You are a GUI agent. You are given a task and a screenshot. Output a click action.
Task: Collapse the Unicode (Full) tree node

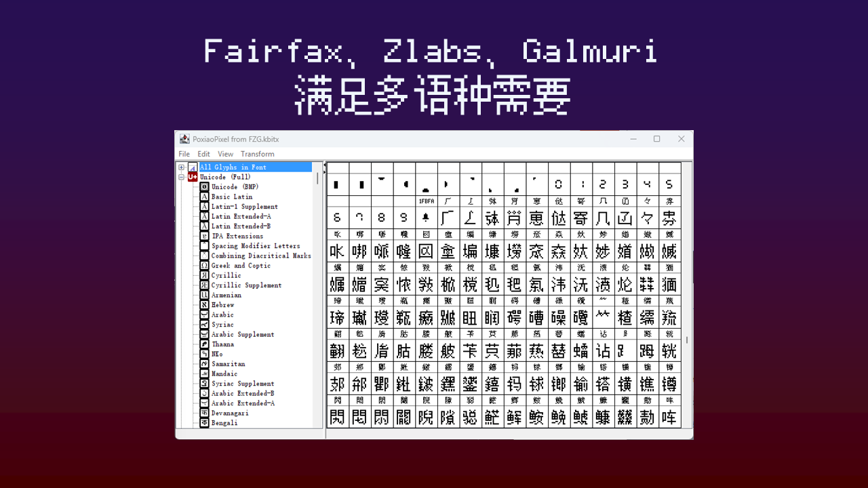182,177
